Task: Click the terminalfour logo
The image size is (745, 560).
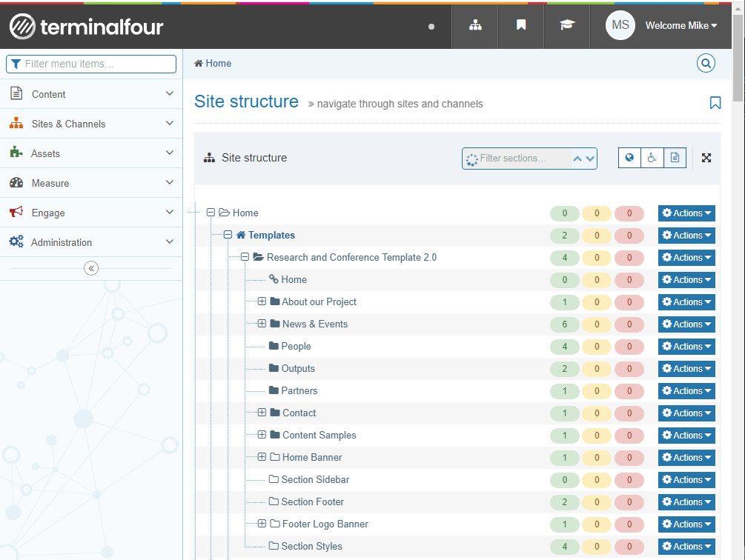Action: [x=87, y=27]
